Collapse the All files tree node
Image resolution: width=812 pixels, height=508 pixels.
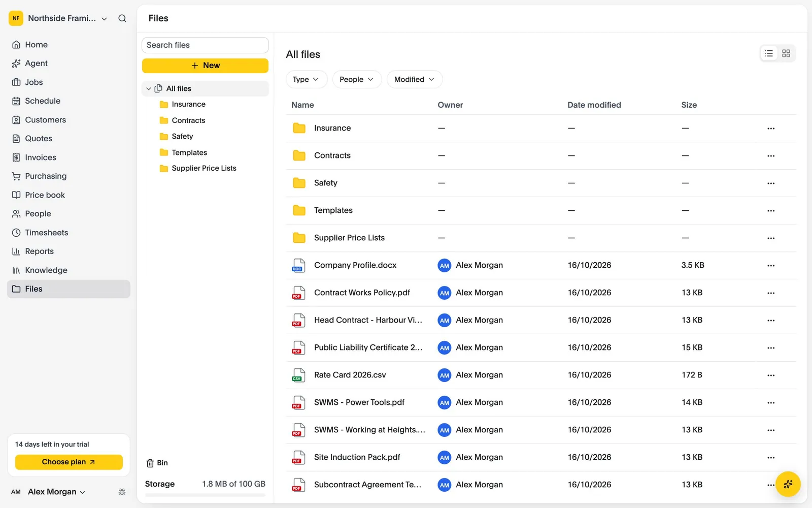click(x=148, y=89)
